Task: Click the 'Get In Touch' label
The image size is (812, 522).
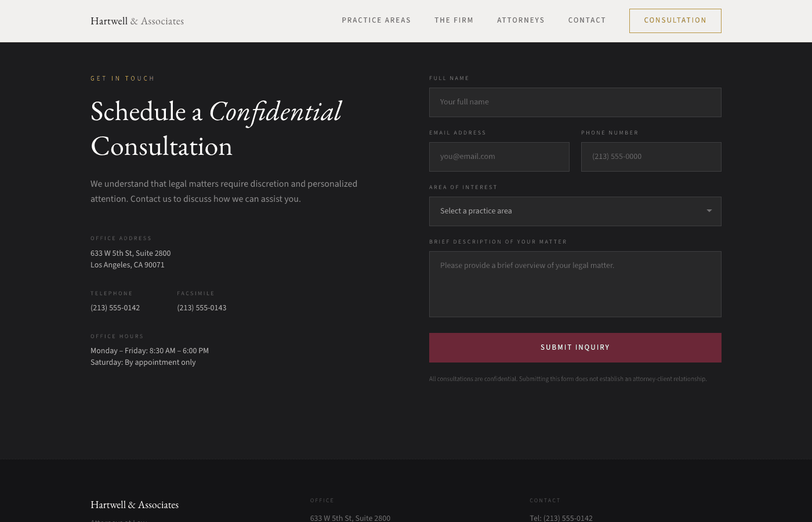Action: [122, 78]
